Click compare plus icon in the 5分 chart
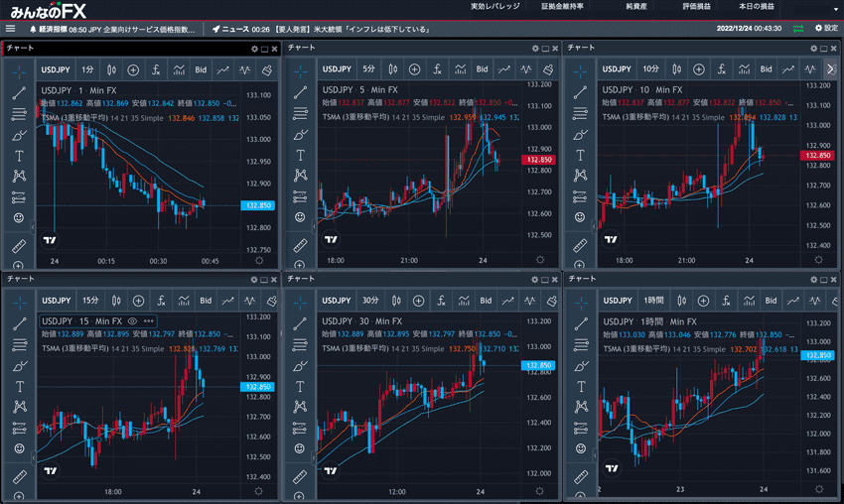The height and width of the screenshot is (504, 844). 414,68
